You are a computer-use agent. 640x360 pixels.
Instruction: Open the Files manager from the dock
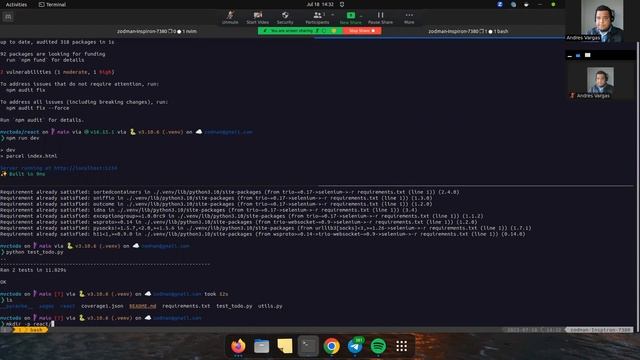click(261, 346)
